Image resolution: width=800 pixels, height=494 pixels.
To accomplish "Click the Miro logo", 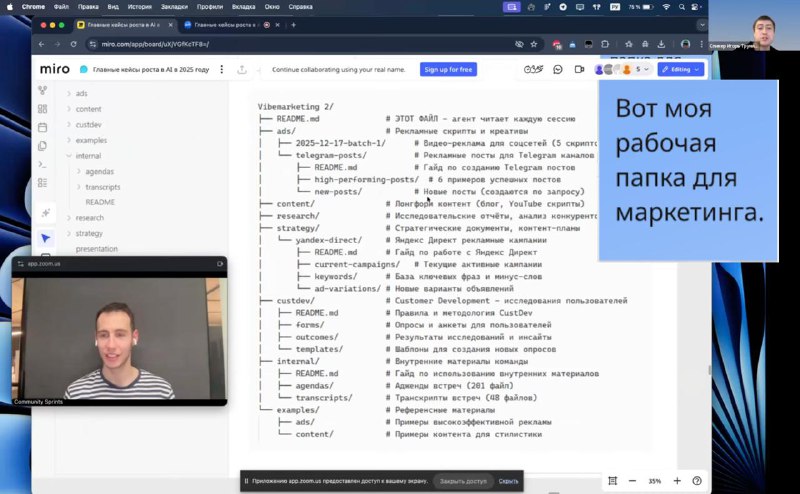I will (x=55, y=69).
